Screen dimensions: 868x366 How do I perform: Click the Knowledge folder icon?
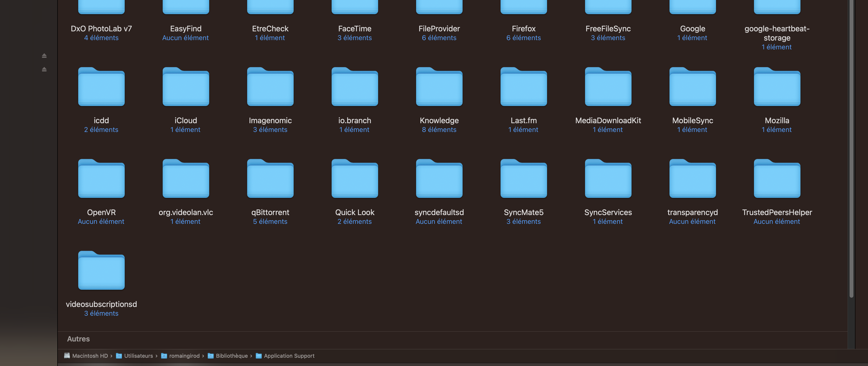tap(439, 87)
